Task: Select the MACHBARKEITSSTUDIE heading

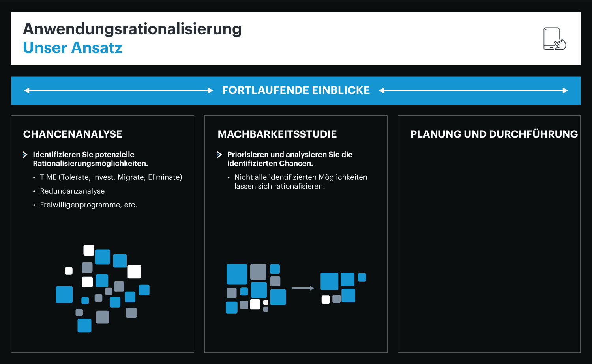Action: 277,134
